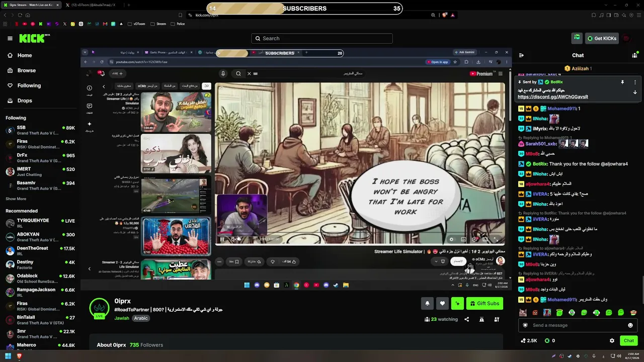Open Brave browser from the taskbar
Image resolution: width=644 pixels, height=362 pixels.
pyautogui.click(x=20, y=356)
